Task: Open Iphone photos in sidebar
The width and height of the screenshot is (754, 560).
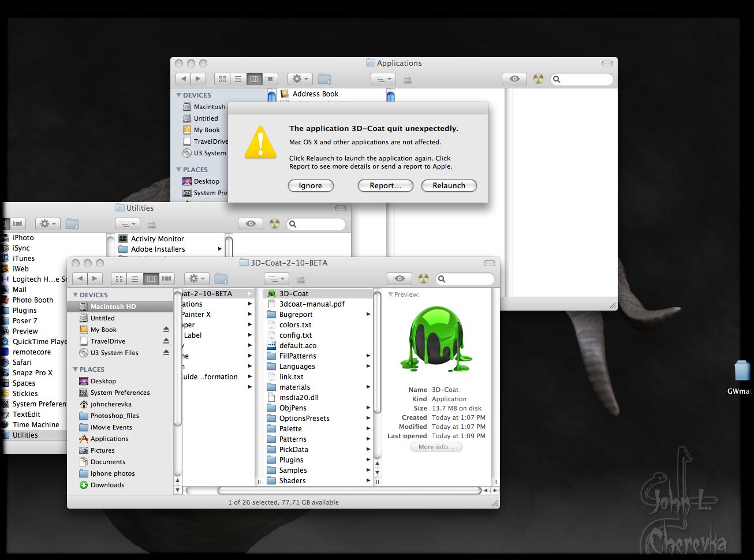Action: coord(120,473)
